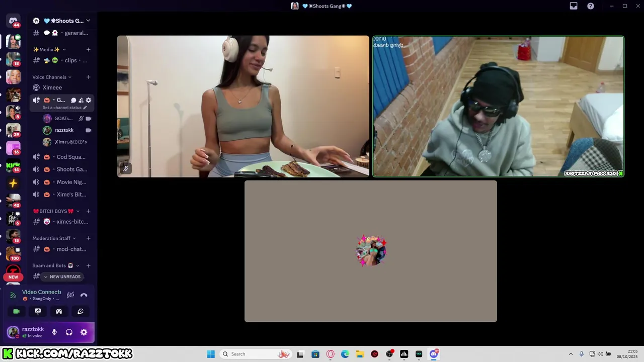Focus the woman's webcam video tile
This screenshot has height=362, width=644.
tap(244, 106)
